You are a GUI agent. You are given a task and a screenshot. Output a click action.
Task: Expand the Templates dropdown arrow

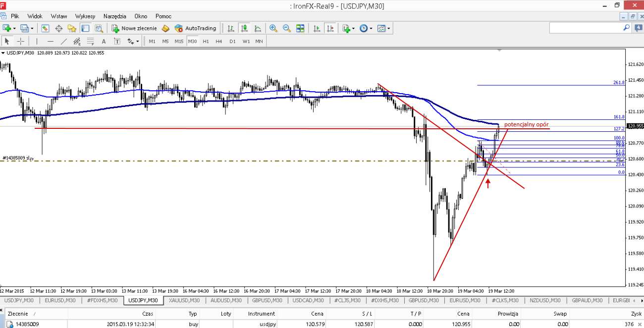point(389,29)
